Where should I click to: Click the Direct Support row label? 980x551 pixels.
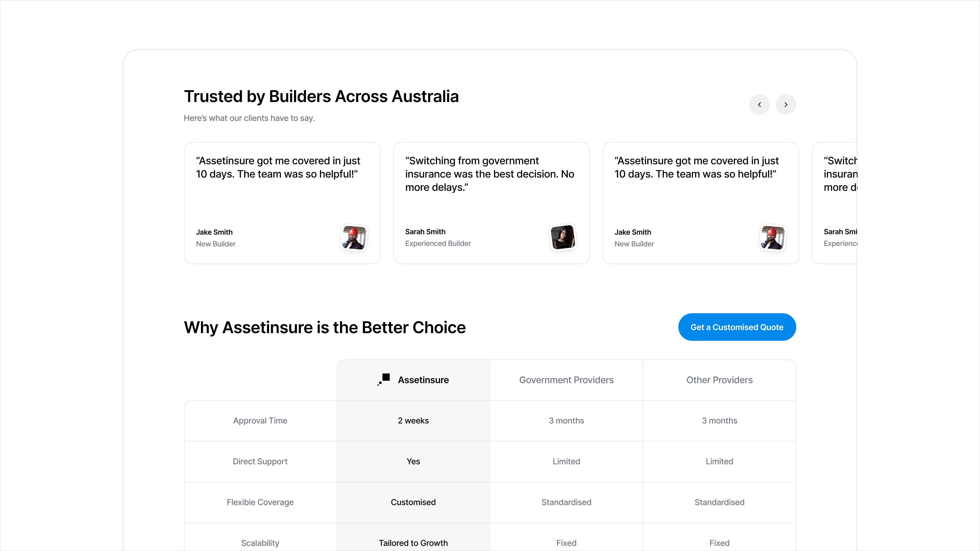point(260,461)
